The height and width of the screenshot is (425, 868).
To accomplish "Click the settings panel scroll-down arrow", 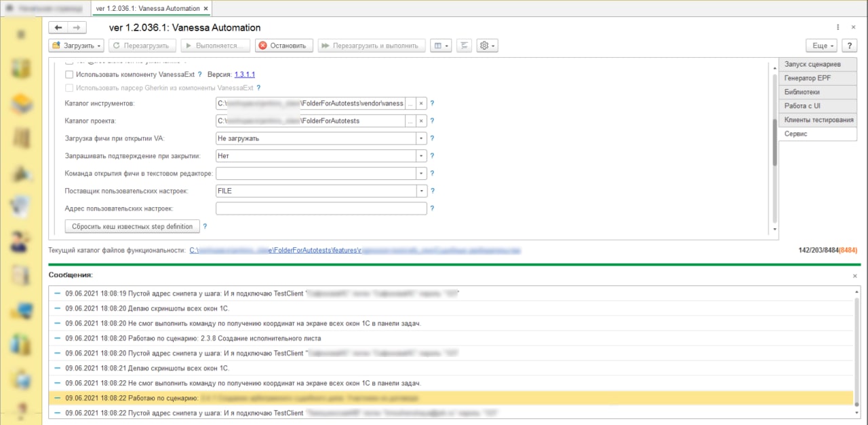I will pyautogui.click(x=774, y=229).
